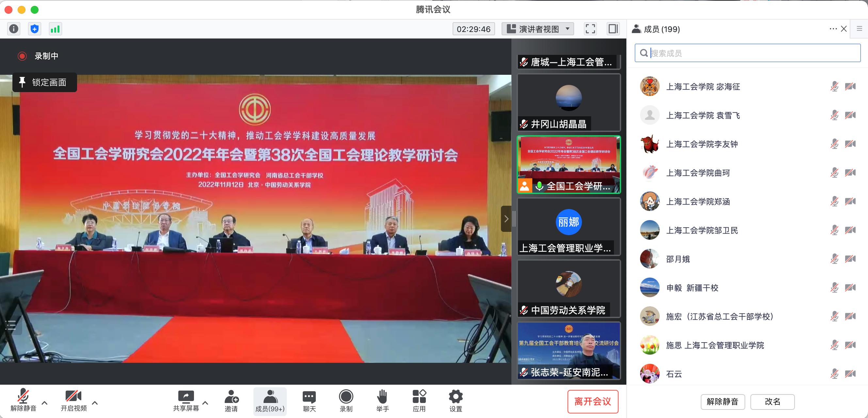Viewport: 868px width, 418px height.
Task: Click 锁定画面 pin button
Action: [45, 82]
